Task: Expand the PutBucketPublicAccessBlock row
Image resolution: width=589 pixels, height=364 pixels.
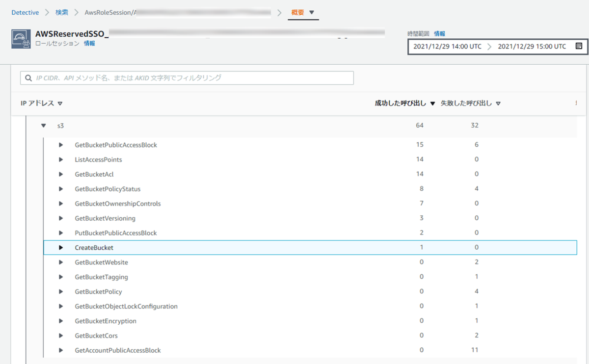Action: (61, 233)
